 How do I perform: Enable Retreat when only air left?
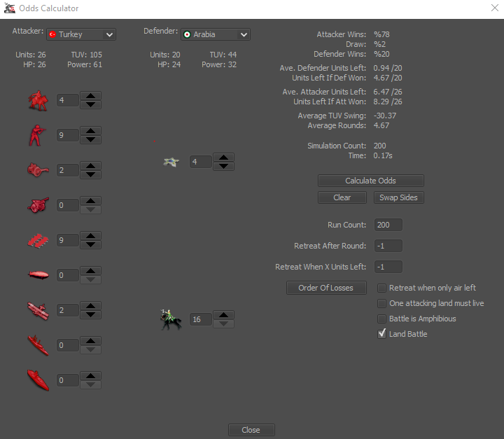click(382, 288)
